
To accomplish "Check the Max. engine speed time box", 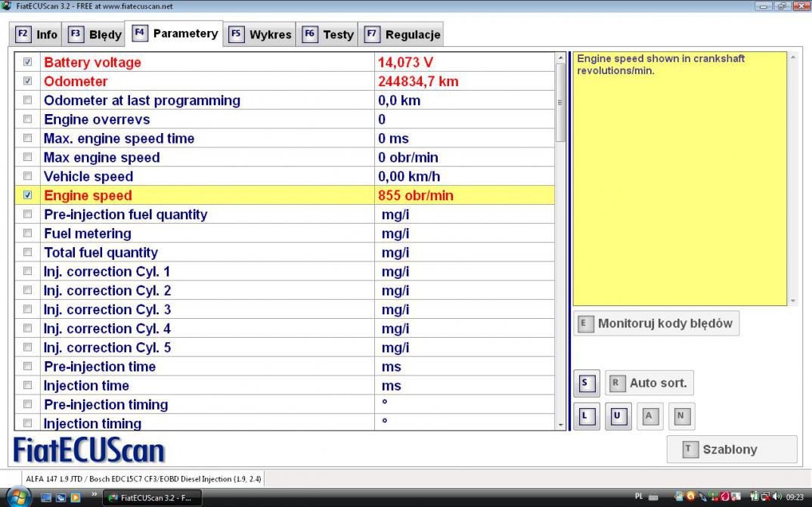I will coord(28,138).
